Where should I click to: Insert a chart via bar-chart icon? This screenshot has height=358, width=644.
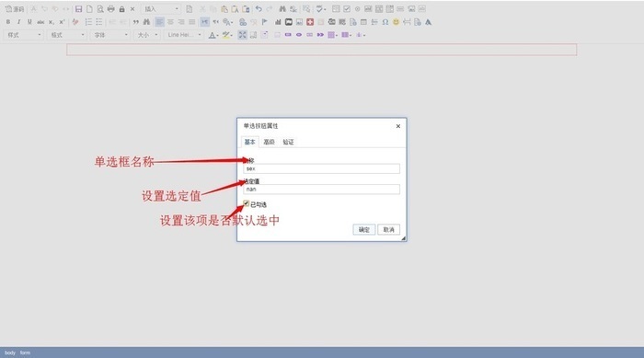click(278, 22)
